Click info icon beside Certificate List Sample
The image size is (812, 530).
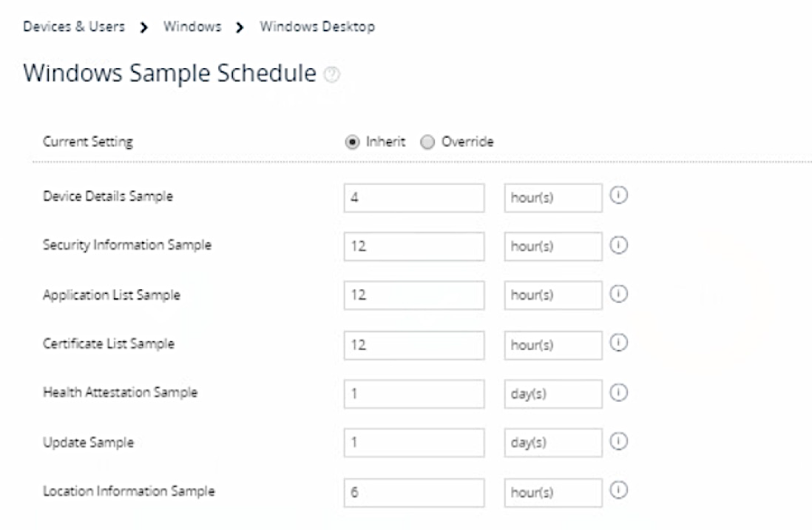click(619, 343)
